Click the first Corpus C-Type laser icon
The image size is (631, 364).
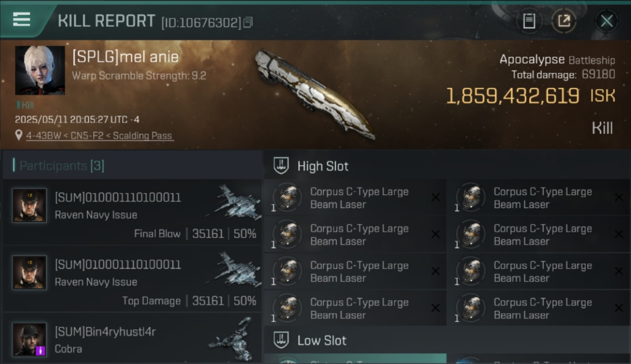tap(288, 198)
